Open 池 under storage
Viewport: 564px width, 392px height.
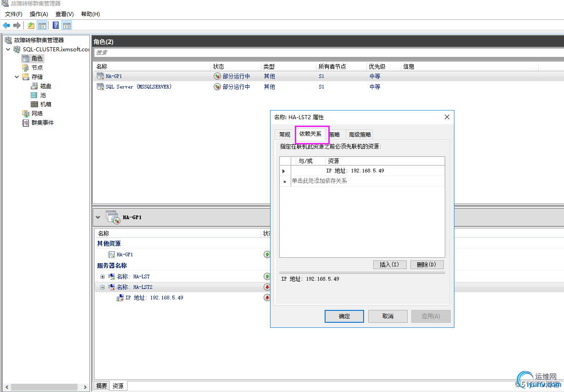click(43, 95)
